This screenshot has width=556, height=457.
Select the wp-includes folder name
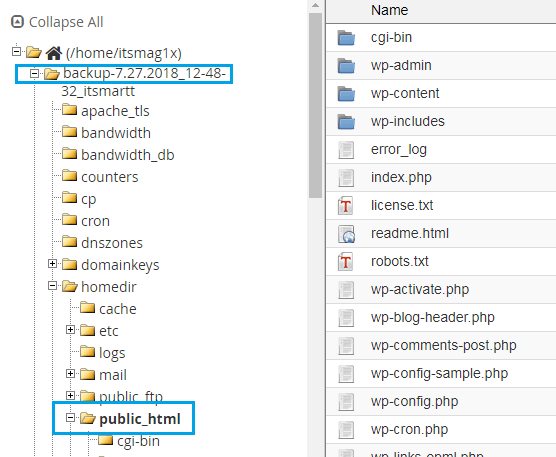point(407,122)
